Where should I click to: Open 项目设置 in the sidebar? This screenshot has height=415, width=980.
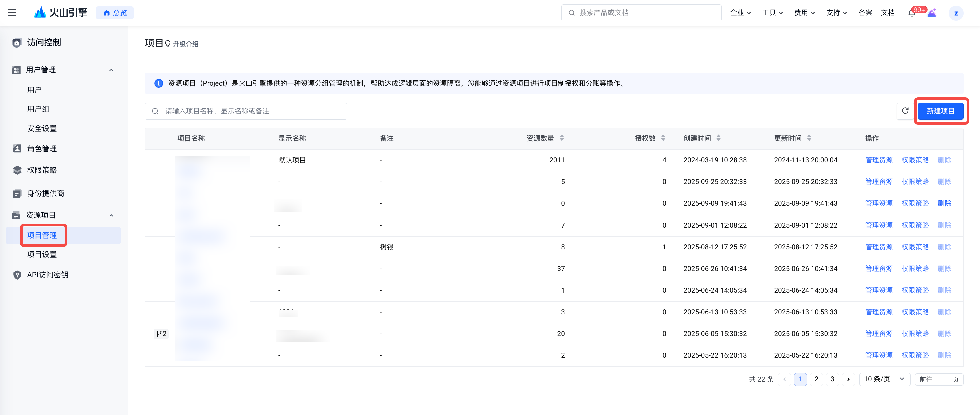(42, 255)
